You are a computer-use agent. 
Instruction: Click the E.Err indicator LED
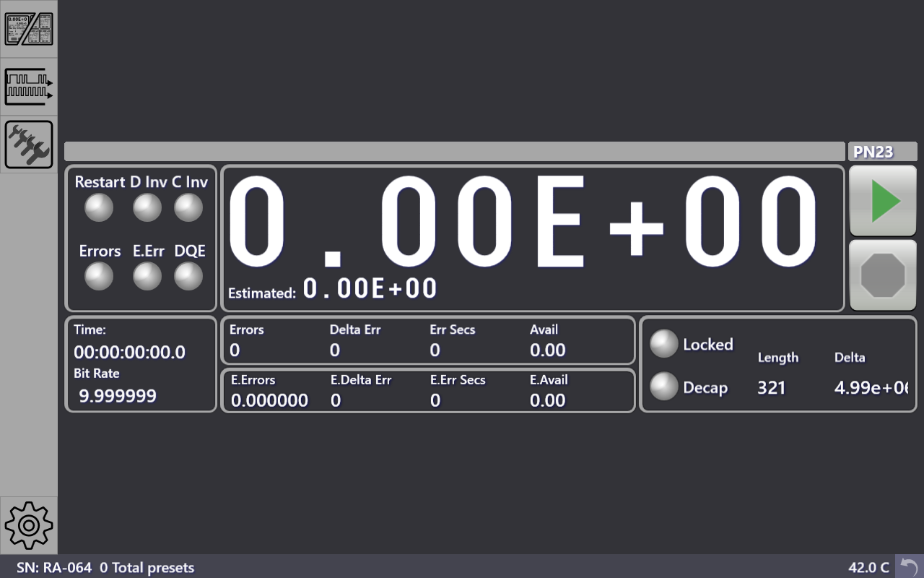(x=147, y=275)
